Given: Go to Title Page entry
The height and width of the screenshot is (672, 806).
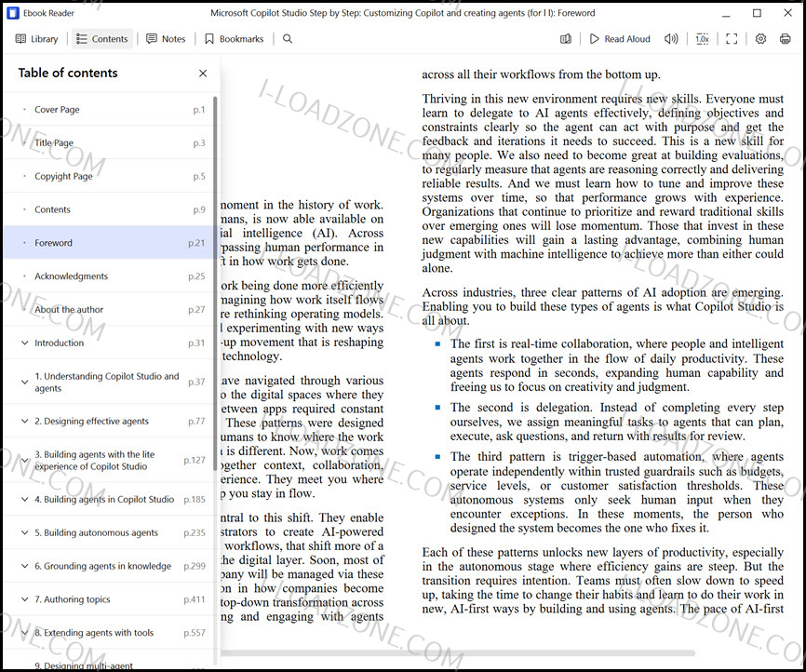Looking at the screenshot, I should 109,142.
